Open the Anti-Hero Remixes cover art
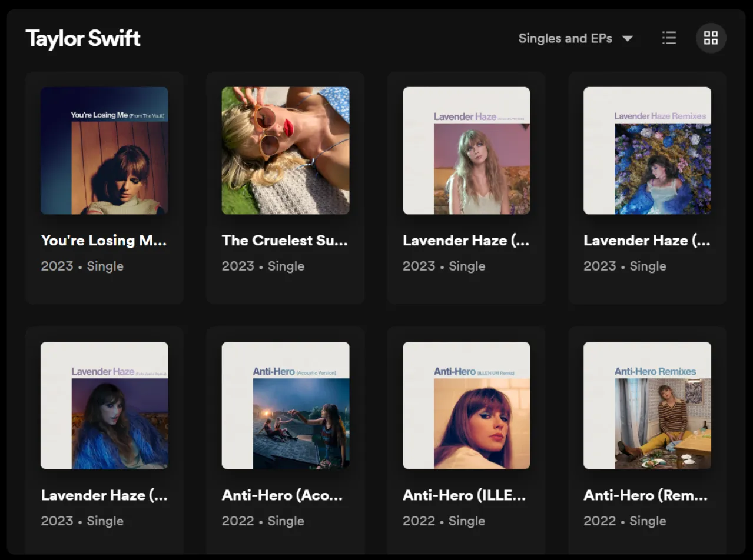The height and width of the screenshot is (560, 753). 646,406
